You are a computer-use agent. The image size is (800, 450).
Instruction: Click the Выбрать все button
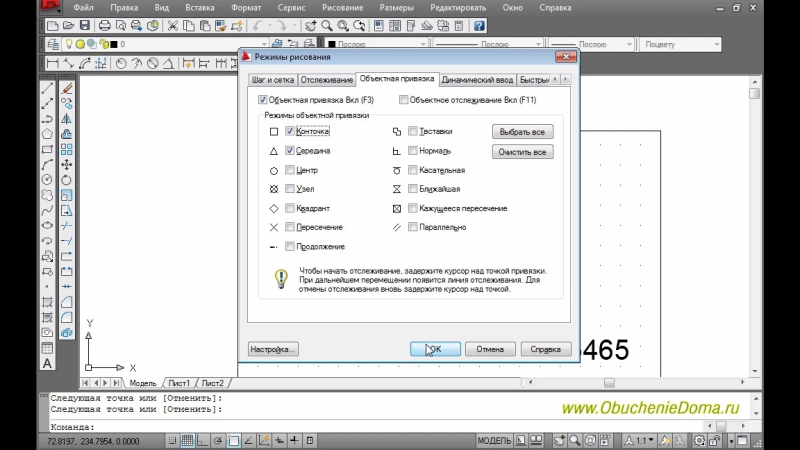[x=522, y=132]
